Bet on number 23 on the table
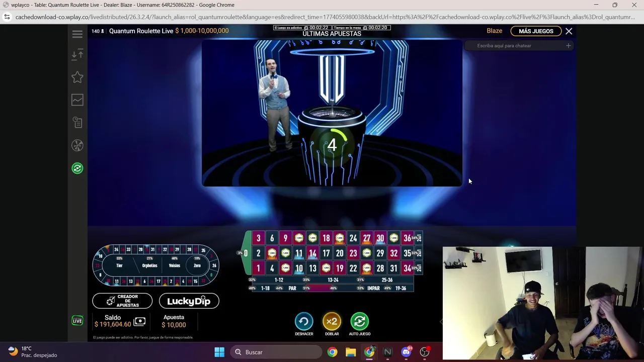The image size is (644, 362). coord(353,253)
